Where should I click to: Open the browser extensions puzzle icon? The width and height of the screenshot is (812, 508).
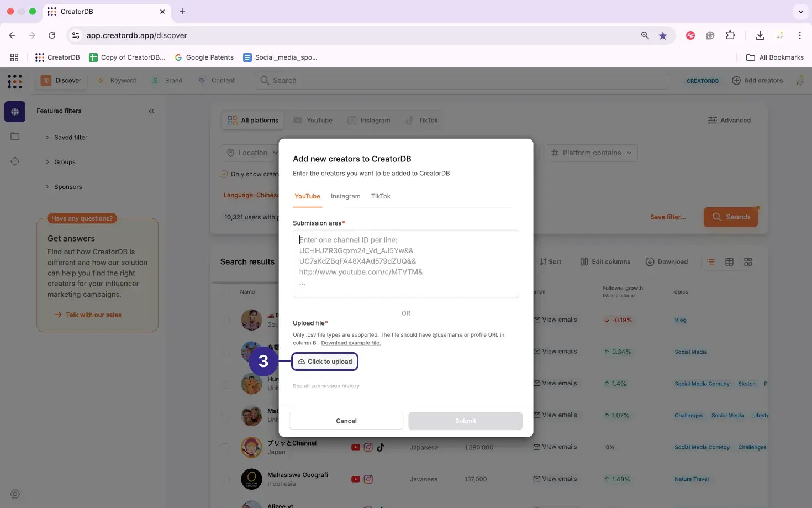click(730, 35)
